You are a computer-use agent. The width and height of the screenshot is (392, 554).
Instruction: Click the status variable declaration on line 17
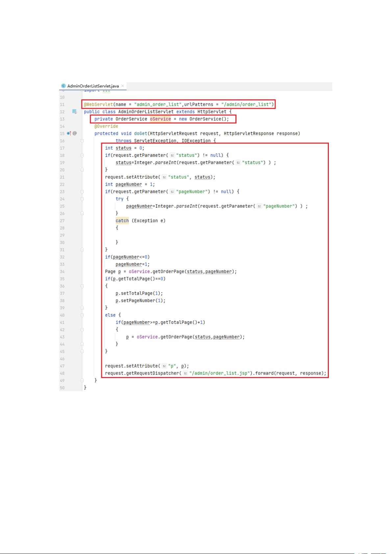tap(123, 148)
